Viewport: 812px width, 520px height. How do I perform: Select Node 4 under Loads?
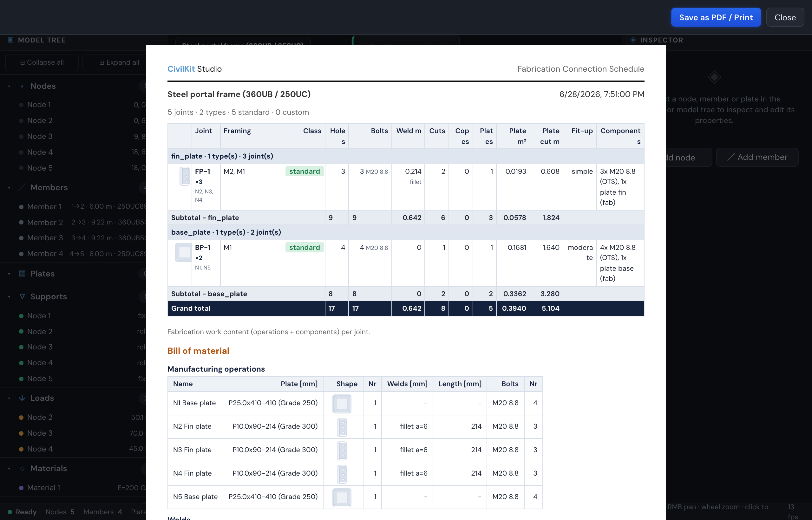tap(73, 449)
